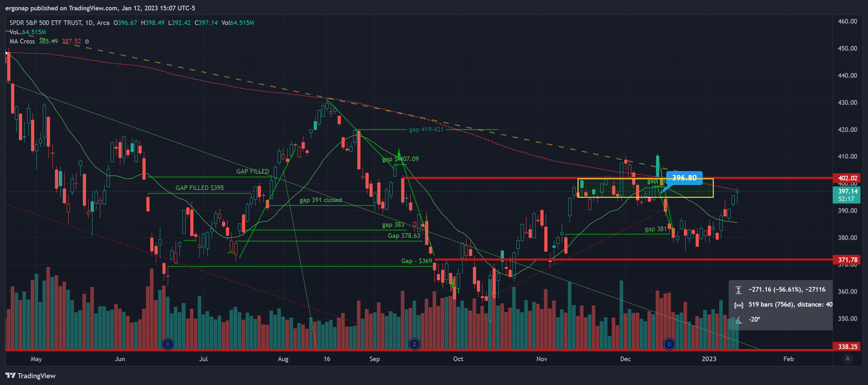
Task: Click the ∅ symbol beside MA Cross values
Action: tap(87, 41)
